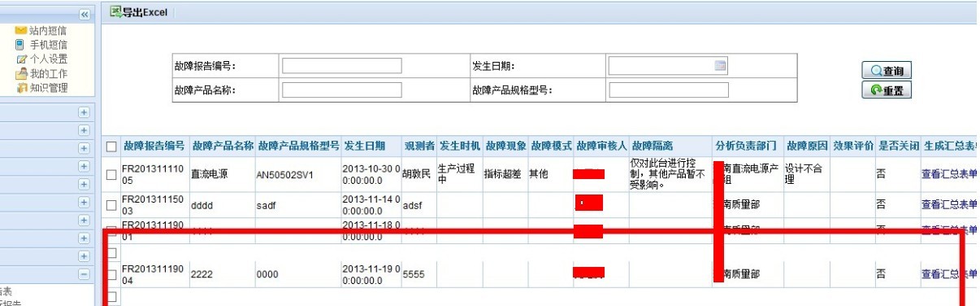Viewport: 980px width, 306px height.
Task: Select product name cell 2222
Action: [x=202, y=275]
